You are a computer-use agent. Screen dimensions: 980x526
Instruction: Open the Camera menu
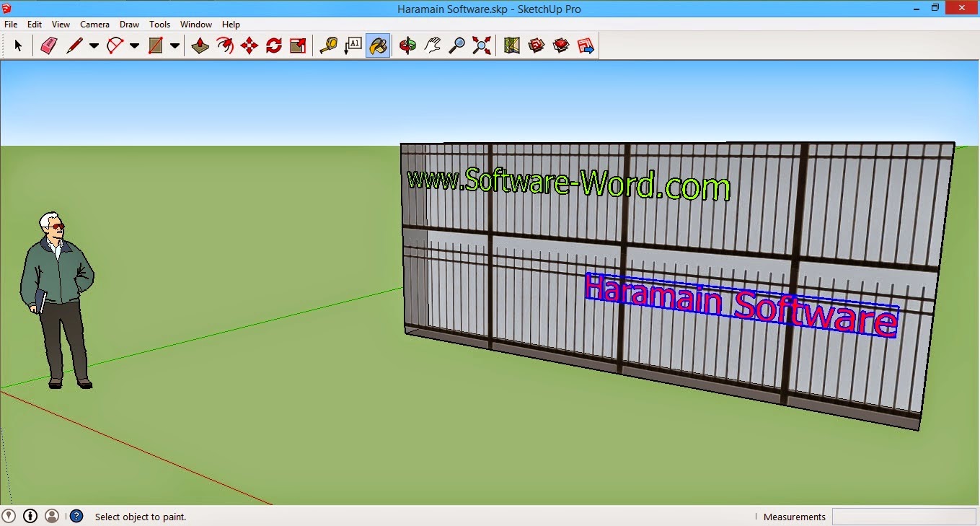point(94,25)
